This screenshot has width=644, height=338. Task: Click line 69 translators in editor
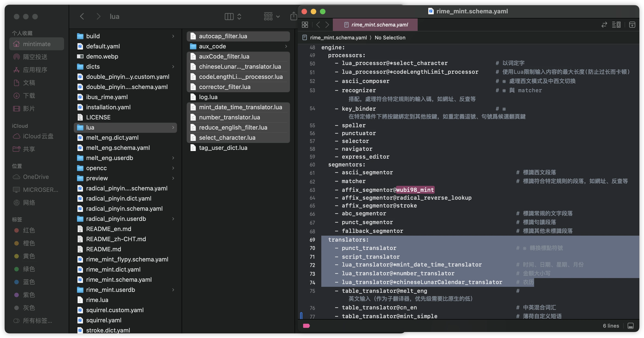click(348, 240)
